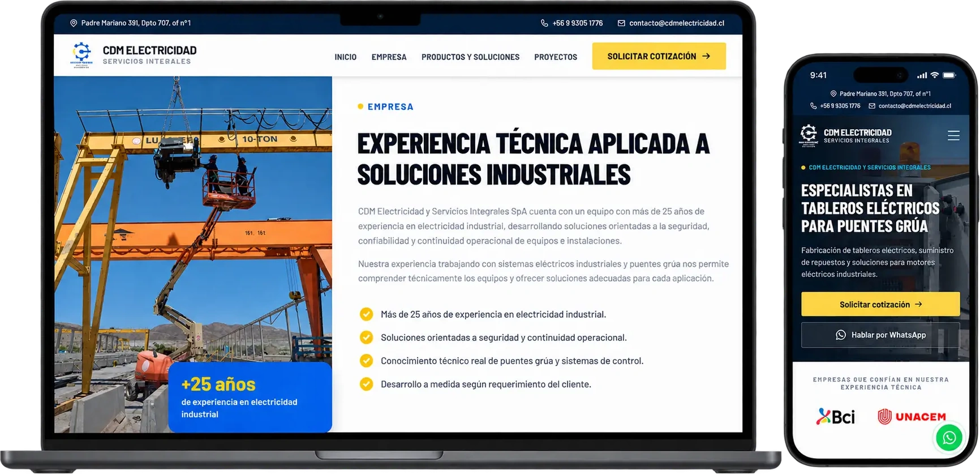
Task: Click the envelope icon in laptop top bar
Action: click(x=621, y=23)
